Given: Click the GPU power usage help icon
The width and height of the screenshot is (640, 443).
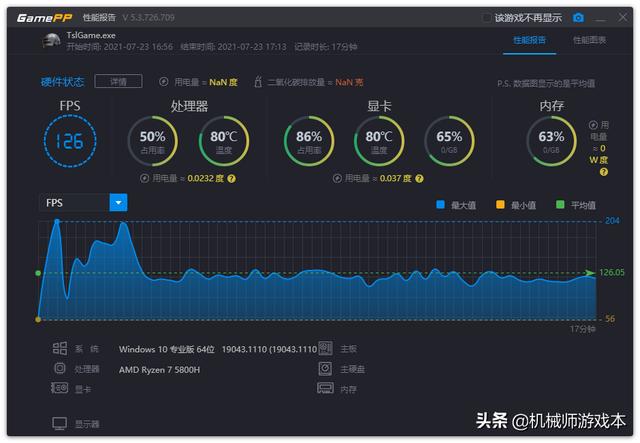Looking at the screenshot, I should [419, 178].
